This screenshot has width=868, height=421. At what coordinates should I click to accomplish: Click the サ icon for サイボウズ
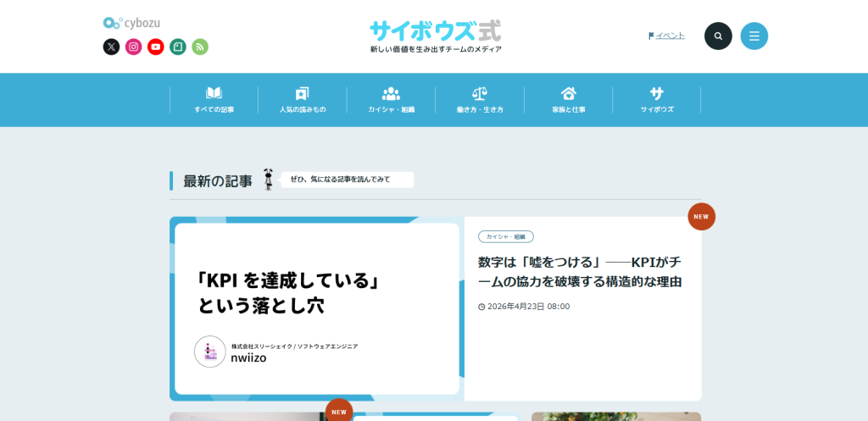tap(657, 93)
